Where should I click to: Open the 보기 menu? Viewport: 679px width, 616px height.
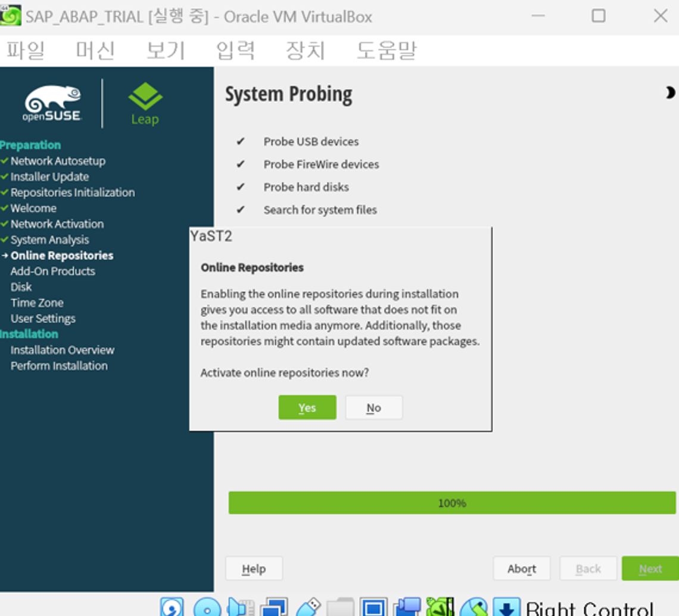point(166,50)
